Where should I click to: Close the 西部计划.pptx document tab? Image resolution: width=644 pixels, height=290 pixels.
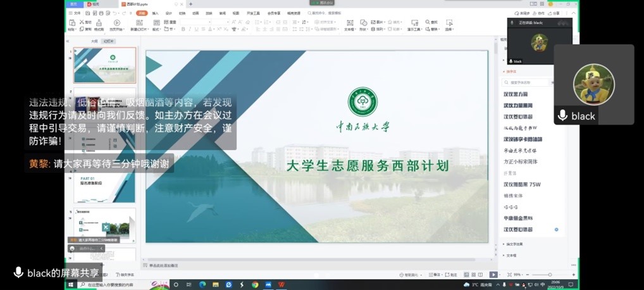pyautogui.click(x=182, y=4)
